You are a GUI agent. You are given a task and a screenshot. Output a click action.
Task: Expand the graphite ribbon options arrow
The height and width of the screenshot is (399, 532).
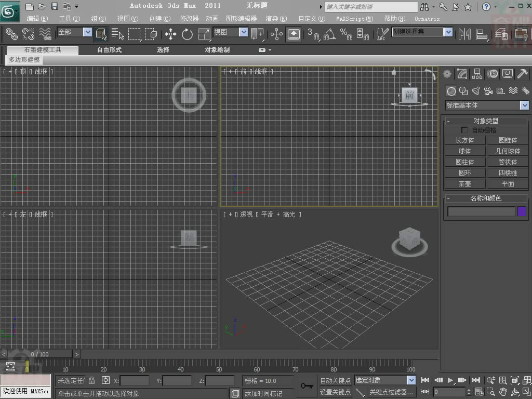270,50
